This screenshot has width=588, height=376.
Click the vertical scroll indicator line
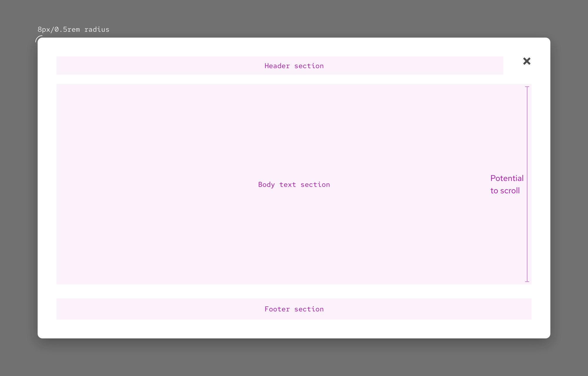527,184
